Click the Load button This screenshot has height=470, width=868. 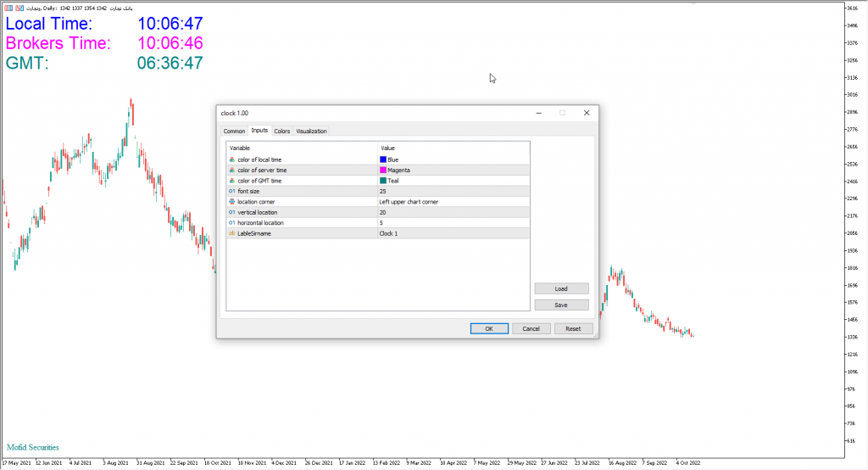tap(561, 288)
